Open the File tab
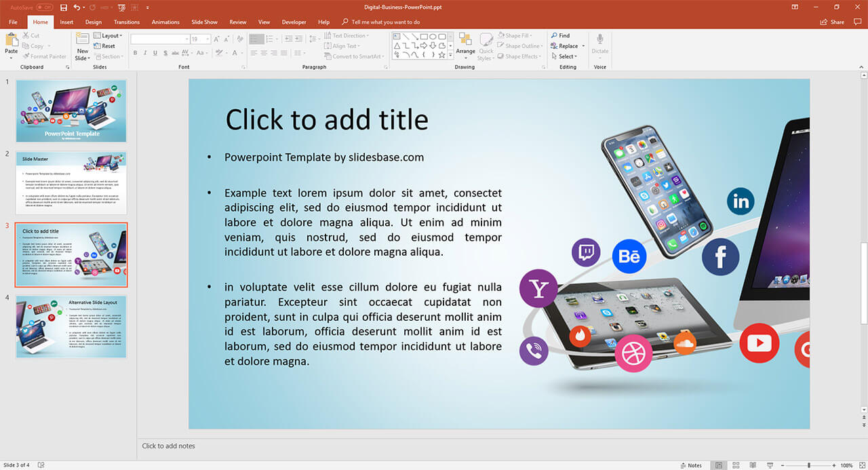 (13, 22)
